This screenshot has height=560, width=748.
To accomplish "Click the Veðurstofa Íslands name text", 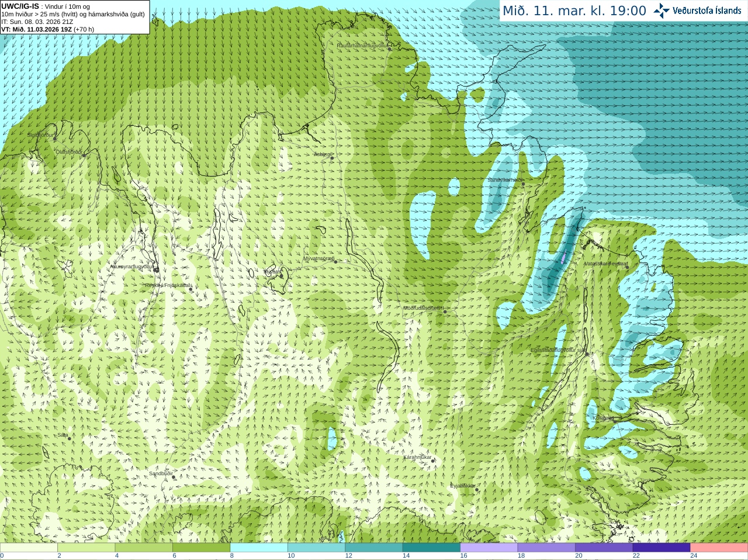I will (707, 11).
